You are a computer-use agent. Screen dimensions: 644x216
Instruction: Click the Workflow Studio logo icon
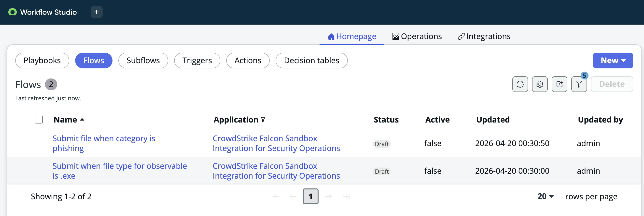point(12,12)
